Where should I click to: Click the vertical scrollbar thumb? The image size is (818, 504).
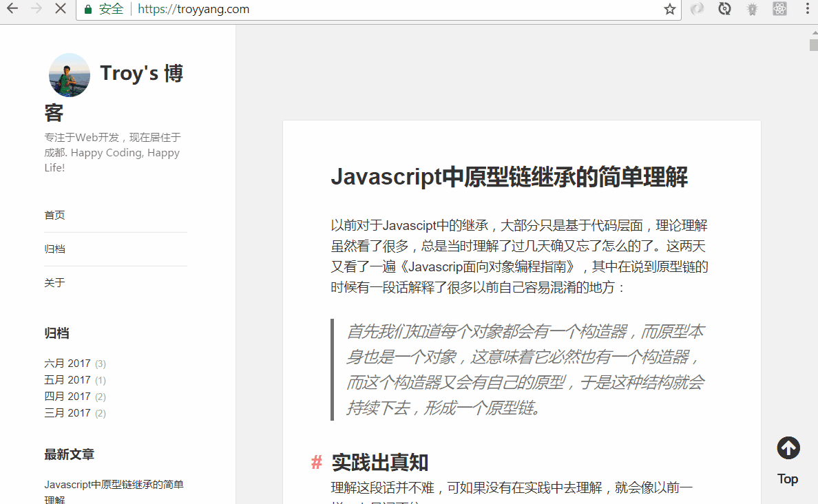tap(814, 45)
